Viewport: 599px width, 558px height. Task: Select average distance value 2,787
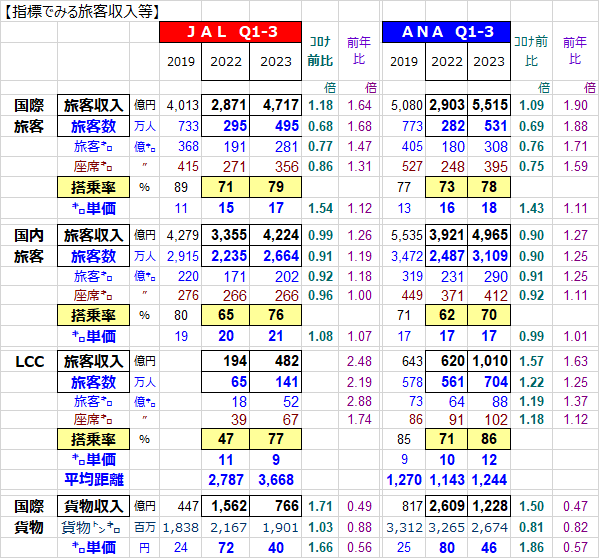pos(226,480)
